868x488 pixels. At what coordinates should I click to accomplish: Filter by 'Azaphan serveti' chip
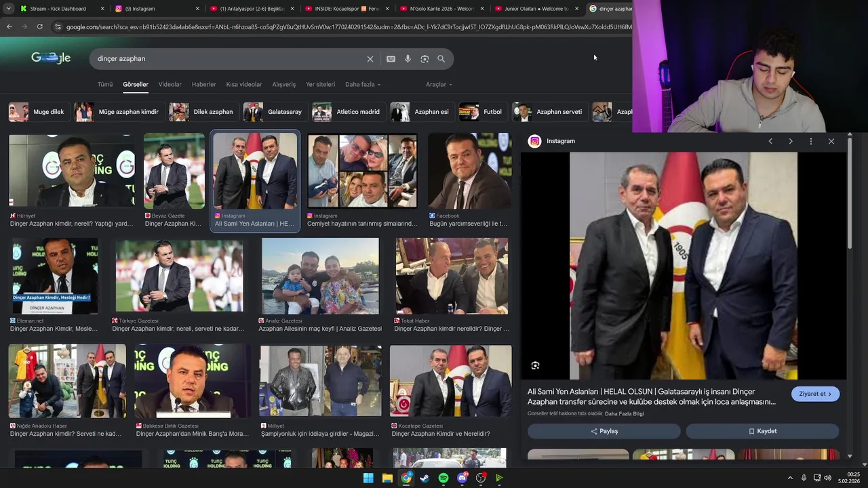click(549, 112)
